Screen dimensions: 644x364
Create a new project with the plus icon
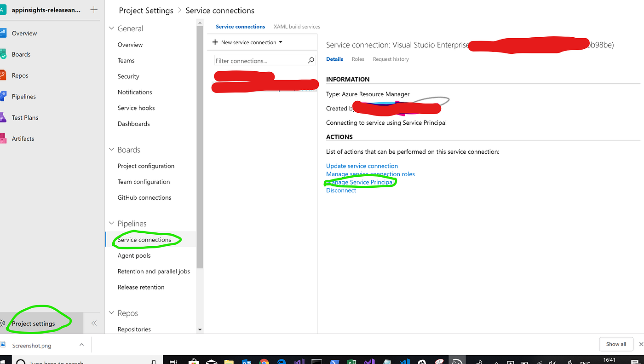94,9
